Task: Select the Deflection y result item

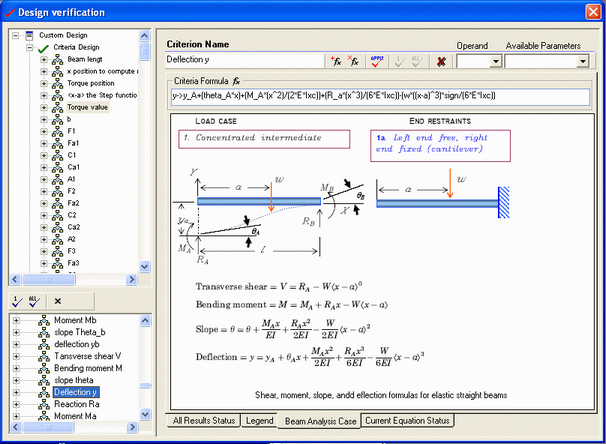Action: (x=76, y=392)
